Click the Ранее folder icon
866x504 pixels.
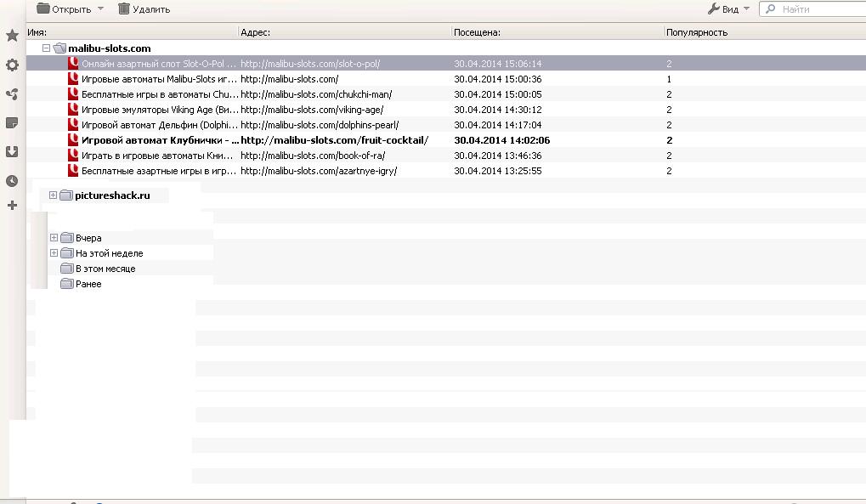[67, 284]
